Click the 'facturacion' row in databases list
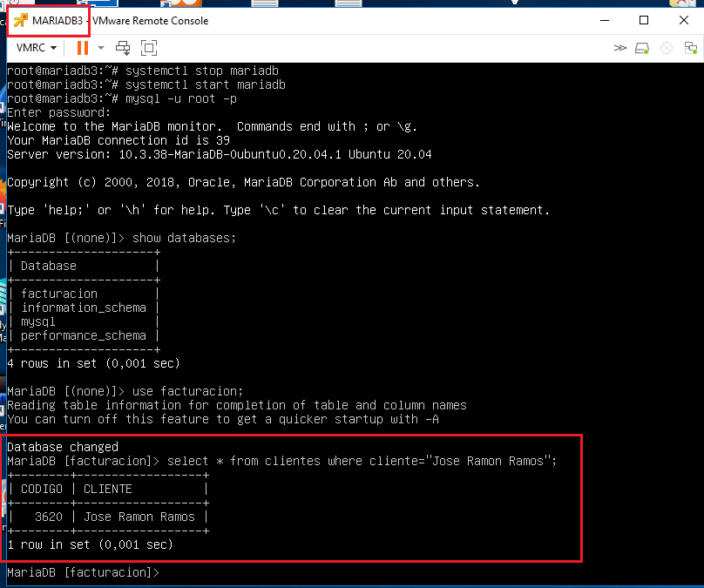 point(59,294)
